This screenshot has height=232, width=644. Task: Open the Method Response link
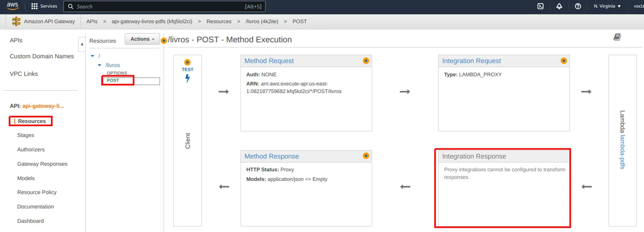click(x=271, y=156)
